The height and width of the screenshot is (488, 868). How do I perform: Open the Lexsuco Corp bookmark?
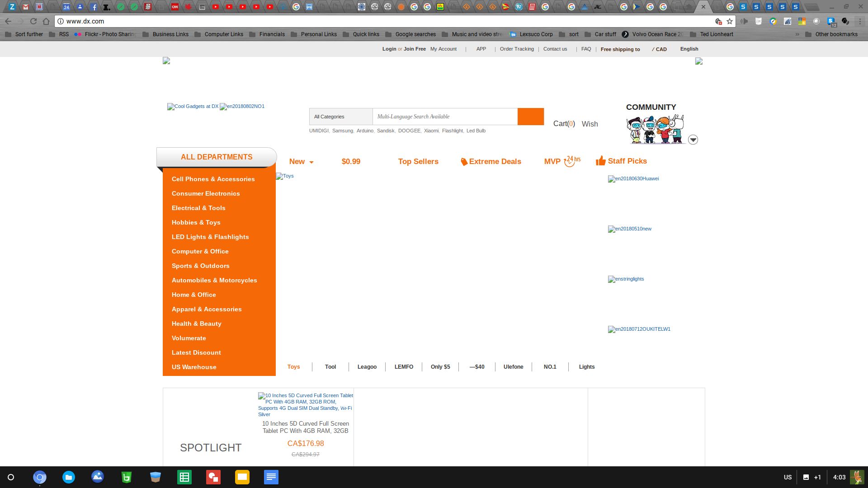[x=531, y=34]
